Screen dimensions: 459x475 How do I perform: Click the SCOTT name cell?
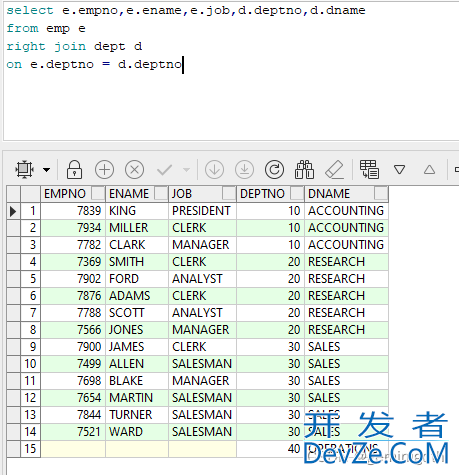pyautogui.click(x=137, y=313)
